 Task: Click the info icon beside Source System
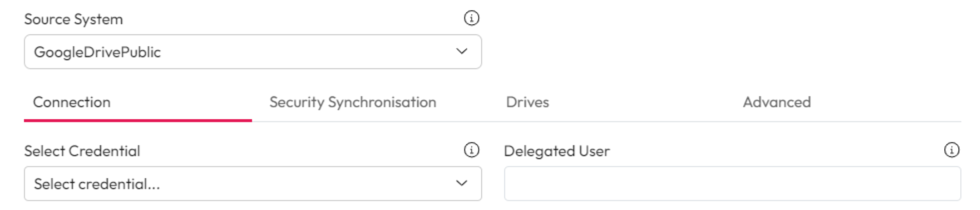point(471,19)
